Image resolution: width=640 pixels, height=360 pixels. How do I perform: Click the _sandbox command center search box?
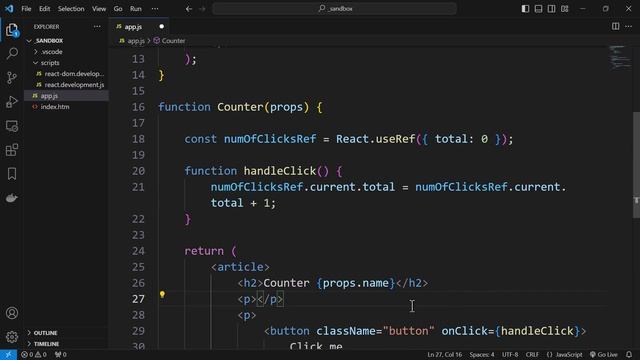(x=335, y=9)
